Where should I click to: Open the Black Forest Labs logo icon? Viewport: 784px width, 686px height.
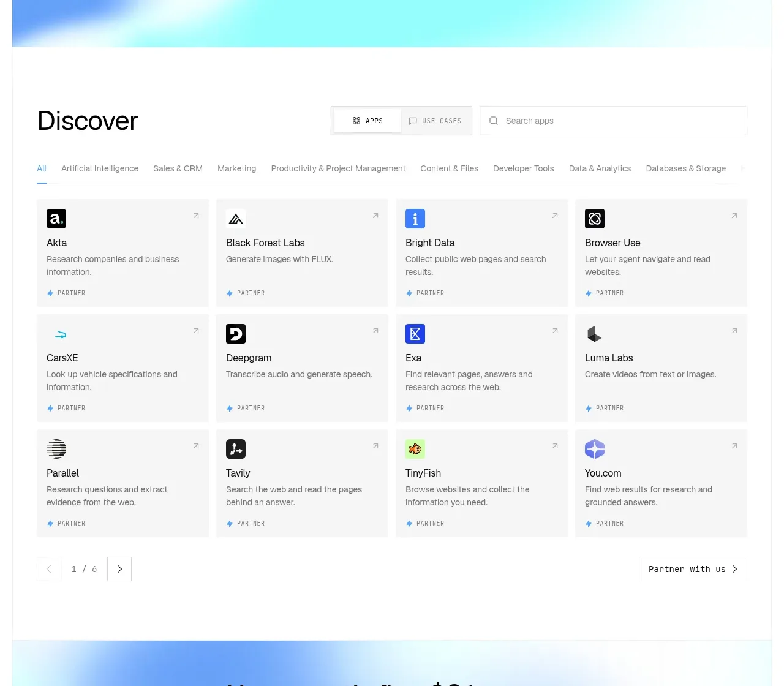point(236,219)
